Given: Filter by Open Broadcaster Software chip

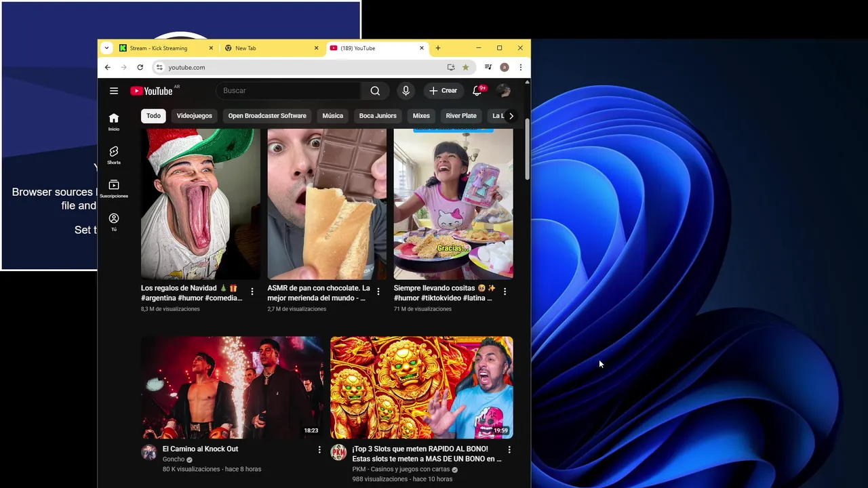Looking at the screenshot, I should pyautogui.click(x=267, y=116).
